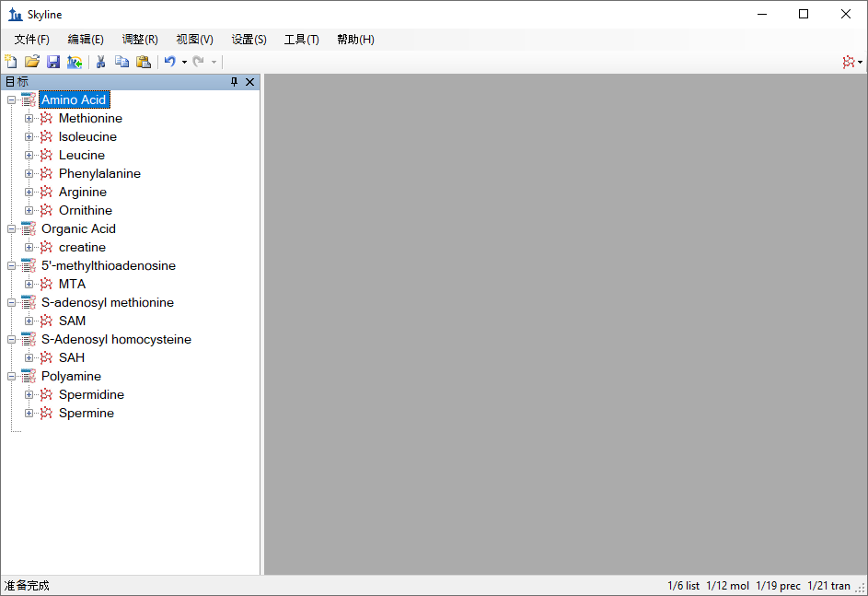Click the Copy toolbar icon
868x596 pixels.
pos(122,62)
